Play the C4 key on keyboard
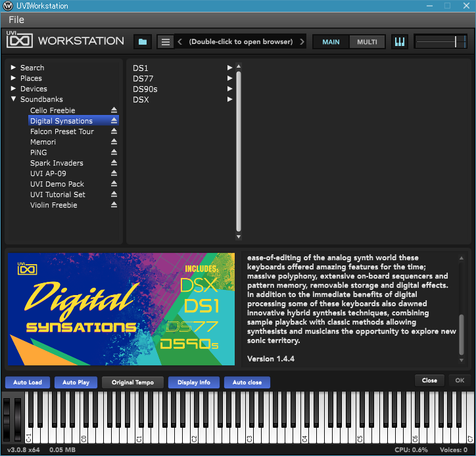476x456 pixels. tap(304, 436)
